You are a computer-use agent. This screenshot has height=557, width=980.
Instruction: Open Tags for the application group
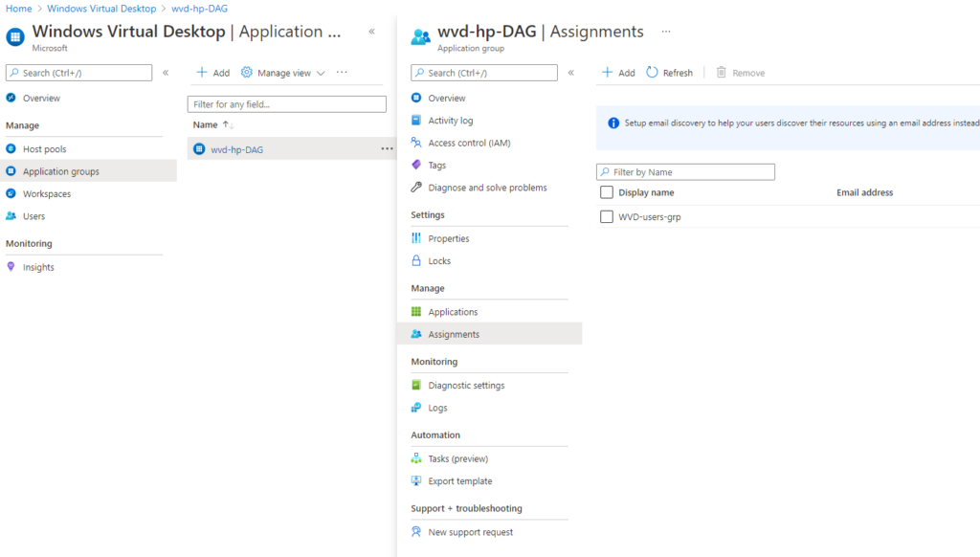coord(436,165)
